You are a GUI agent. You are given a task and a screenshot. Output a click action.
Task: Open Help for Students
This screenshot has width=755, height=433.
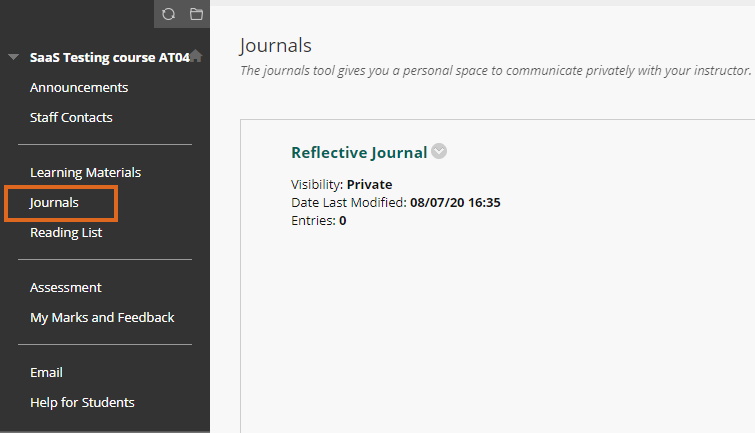pyautogui.click(x=82, y=403)
